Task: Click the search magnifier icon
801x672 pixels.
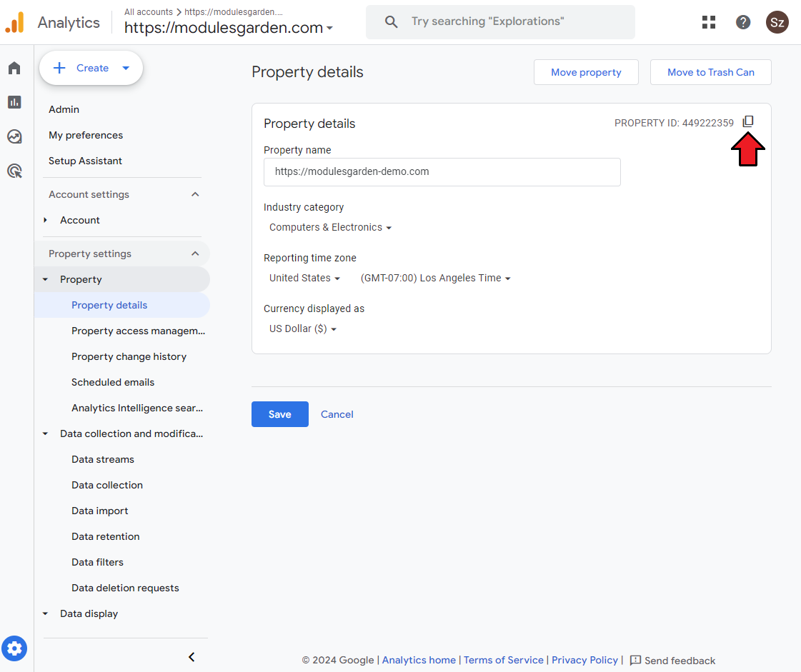Action: [391, 21]
